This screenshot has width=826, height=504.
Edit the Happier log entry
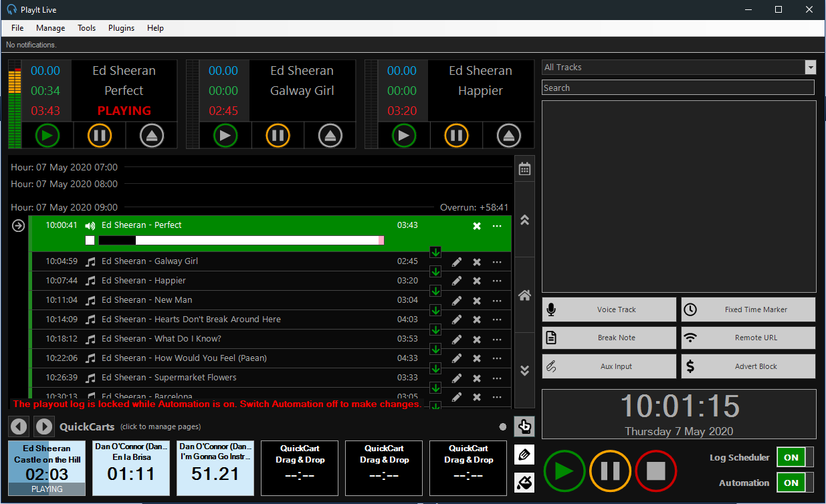coord(457,281)
